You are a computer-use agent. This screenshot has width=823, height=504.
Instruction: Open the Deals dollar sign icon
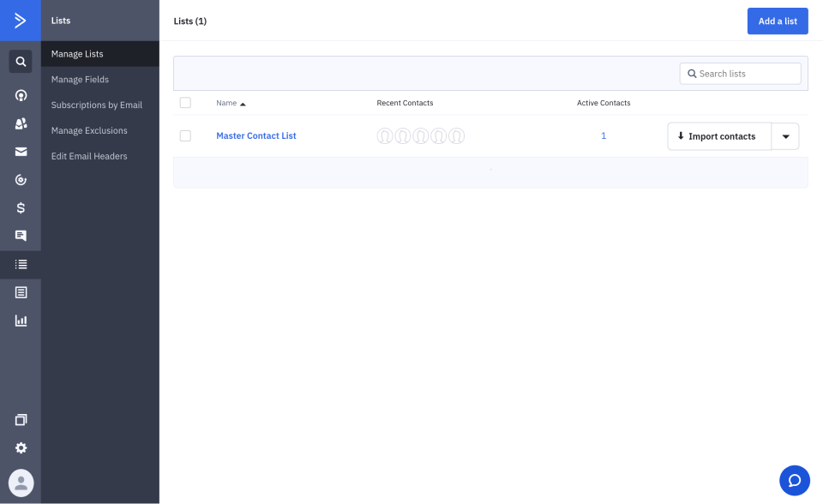(21, 208)
